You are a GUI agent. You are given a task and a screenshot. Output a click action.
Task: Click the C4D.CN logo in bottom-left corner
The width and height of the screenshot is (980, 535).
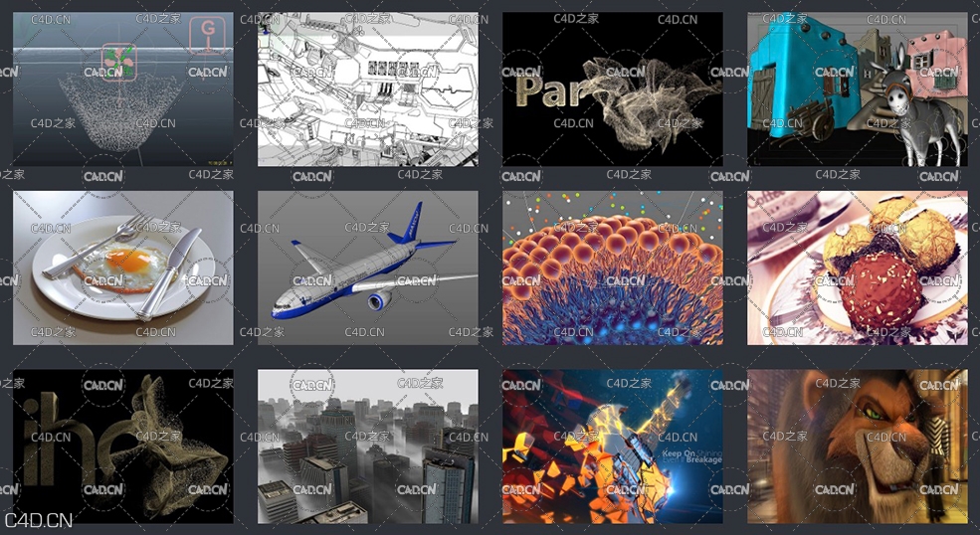click(x=39, y=520)
